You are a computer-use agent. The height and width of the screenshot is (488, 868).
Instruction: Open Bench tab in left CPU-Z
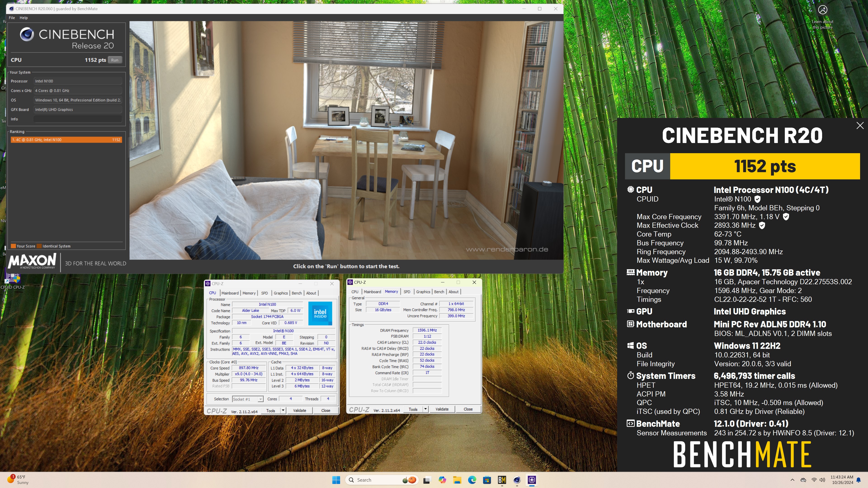[x=297, y=293]
